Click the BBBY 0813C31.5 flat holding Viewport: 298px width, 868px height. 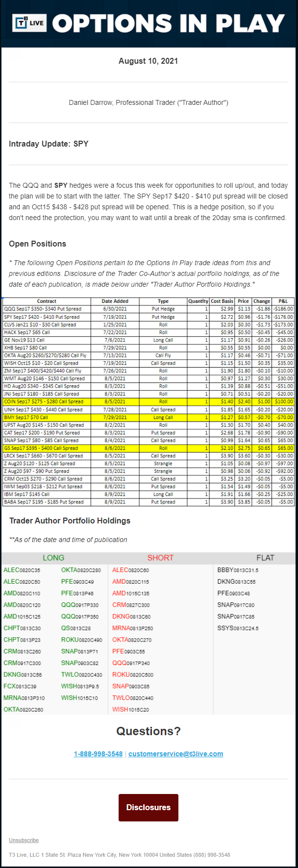click(x=238, y=570)
